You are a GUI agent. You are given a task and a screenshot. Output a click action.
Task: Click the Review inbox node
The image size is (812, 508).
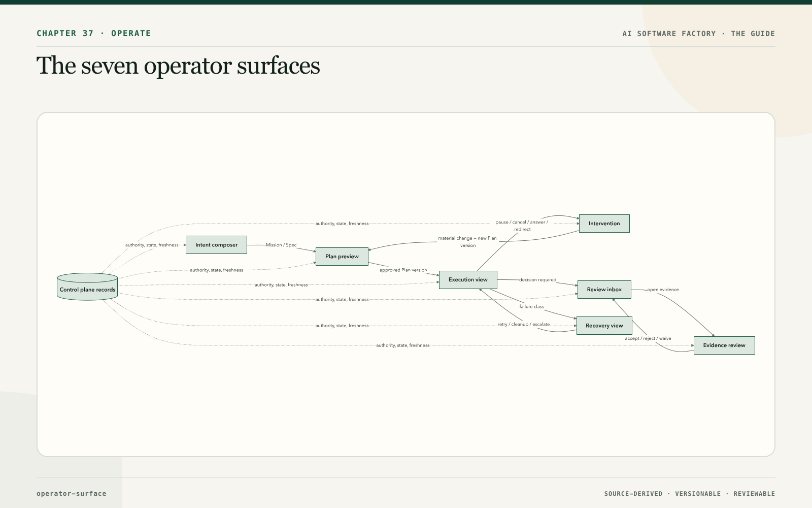coord(604,290)
